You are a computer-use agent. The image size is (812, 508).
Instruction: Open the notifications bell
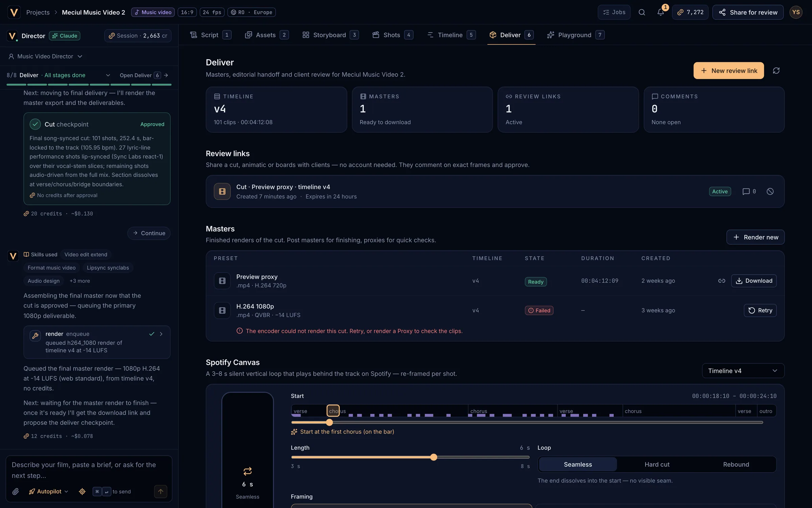660,12
